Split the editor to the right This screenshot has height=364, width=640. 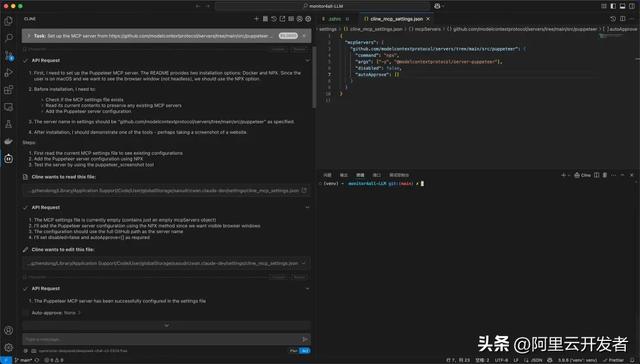pos(622,19)
